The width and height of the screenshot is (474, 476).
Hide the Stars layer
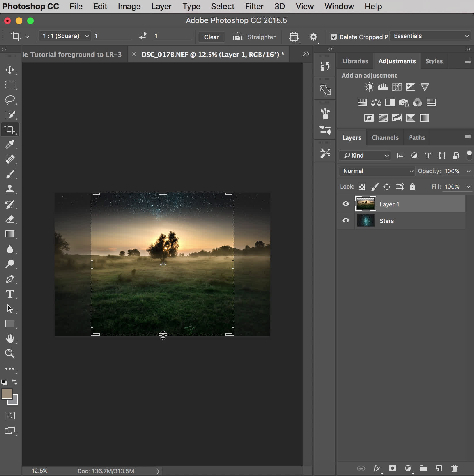(x=346, y=220)
